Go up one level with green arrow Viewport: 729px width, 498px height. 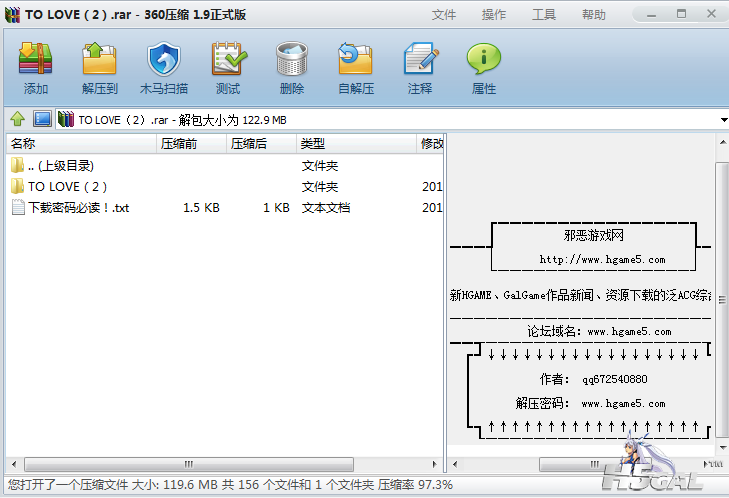(18, 119)
